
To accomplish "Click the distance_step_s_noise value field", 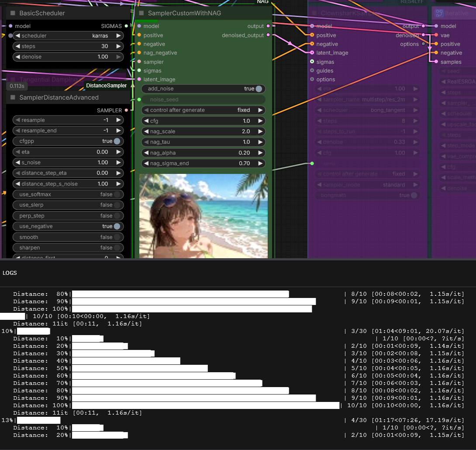I will tap(68, 184).
